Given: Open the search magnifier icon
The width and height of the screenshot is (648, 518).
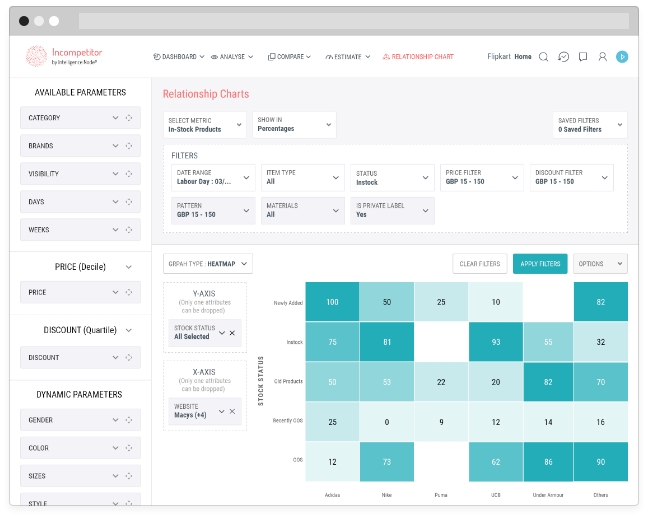Looking at the screenshot, I should [543, 57].
